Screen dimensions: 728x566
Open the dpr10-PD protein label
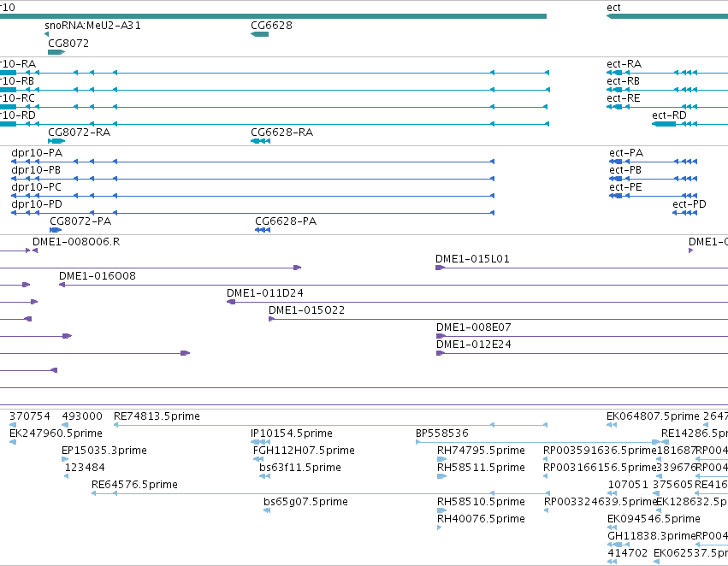pyautogui.click(x=37, y=204)
